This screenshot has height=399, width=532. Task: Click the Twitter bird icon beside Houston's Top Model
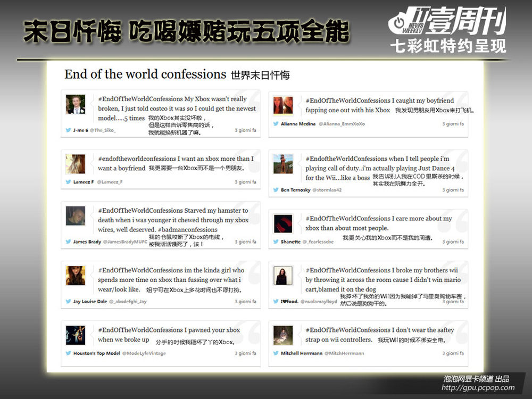pos(68,353)
